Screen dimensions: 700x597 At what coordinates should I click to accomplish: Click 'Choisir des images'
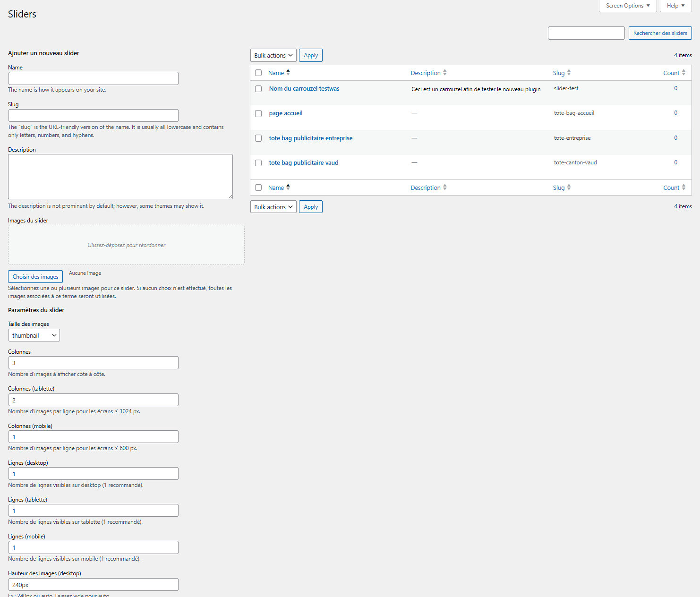(35, 276)
